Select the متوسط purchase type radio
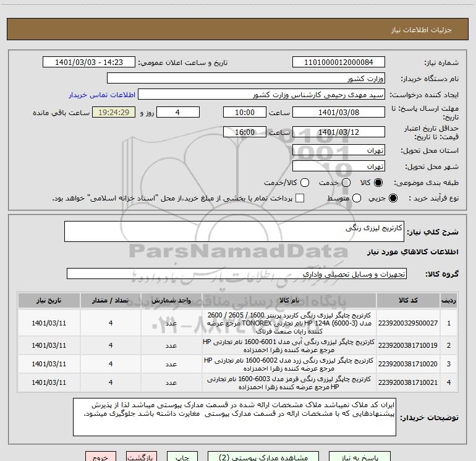The height and width of the screenshot is (461, 476). pos(357,198)
